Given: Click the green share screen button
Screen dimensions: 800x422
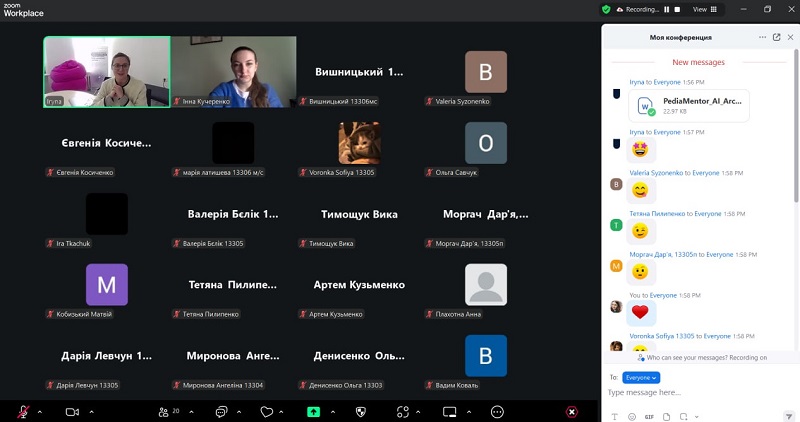Looking at the screenshot, I should pyautogui.click(x=313, y=411).
